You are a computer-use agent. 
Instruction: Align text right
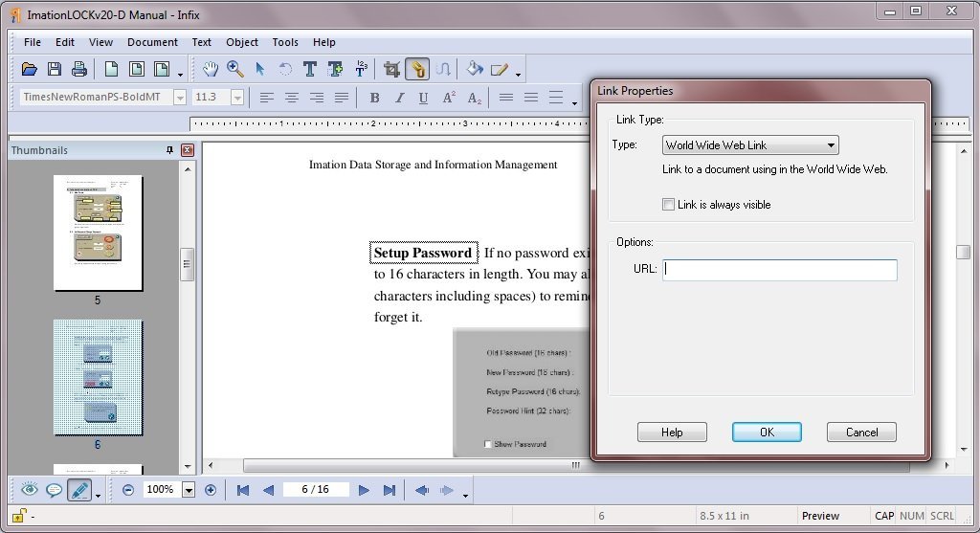(x=317, y=98)
